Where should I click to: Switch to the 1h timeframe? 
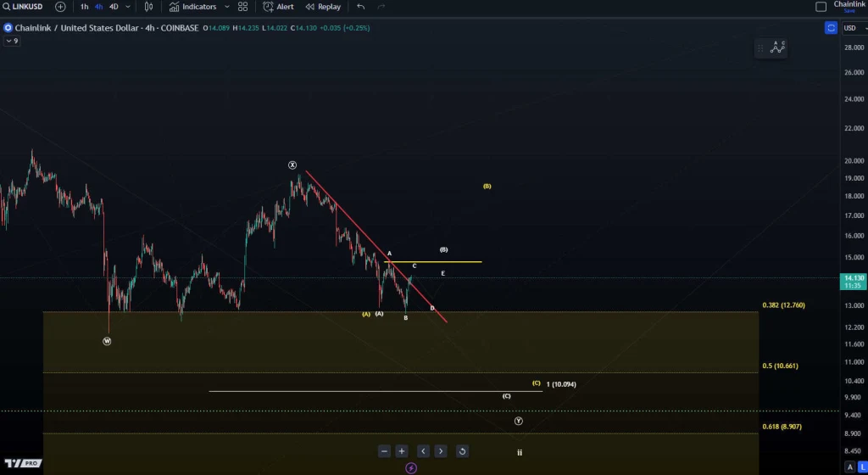pyautogui.click(x=84, y=7)
